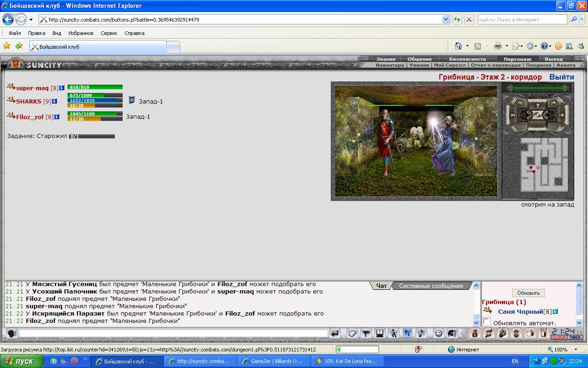Click the info icon next to super-maq
Image resolution: width=588 pixels, height=368 pixels.
coord(62,87)
